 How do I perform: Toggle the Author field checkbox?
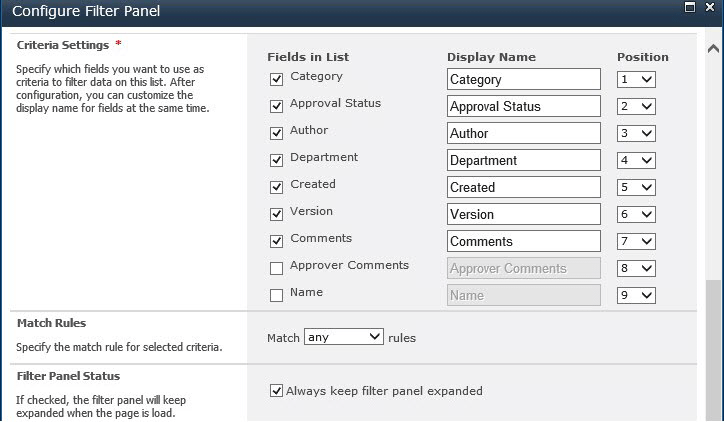click(x=276, y=133)
